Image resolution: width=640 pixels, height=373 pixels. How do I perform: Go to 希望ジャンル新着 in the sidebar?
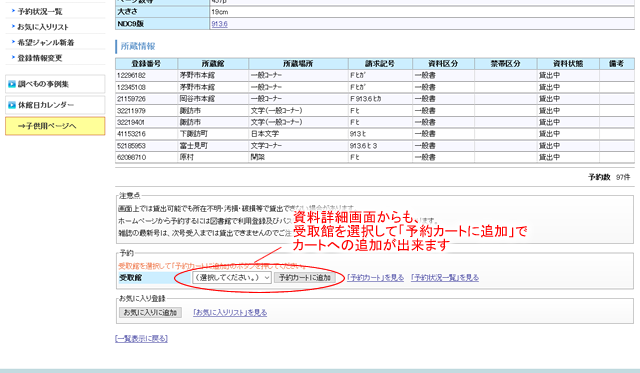pos(46,42)
